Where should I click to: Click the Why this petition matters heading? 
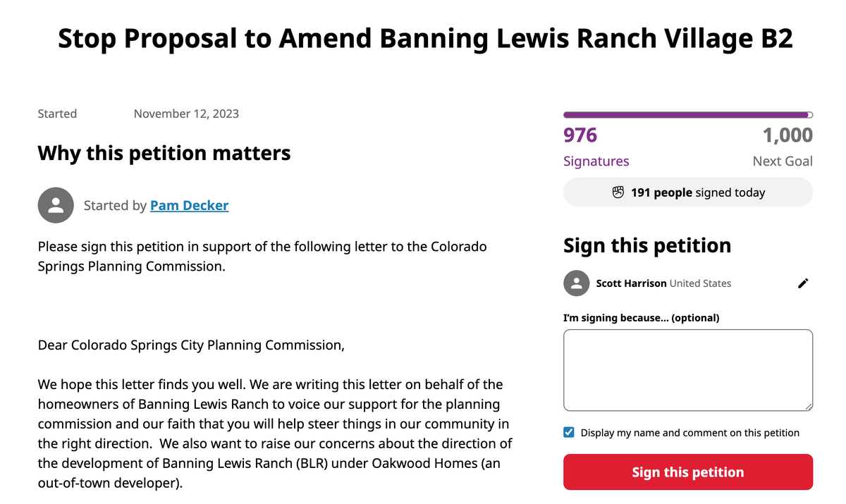point(164,153)
